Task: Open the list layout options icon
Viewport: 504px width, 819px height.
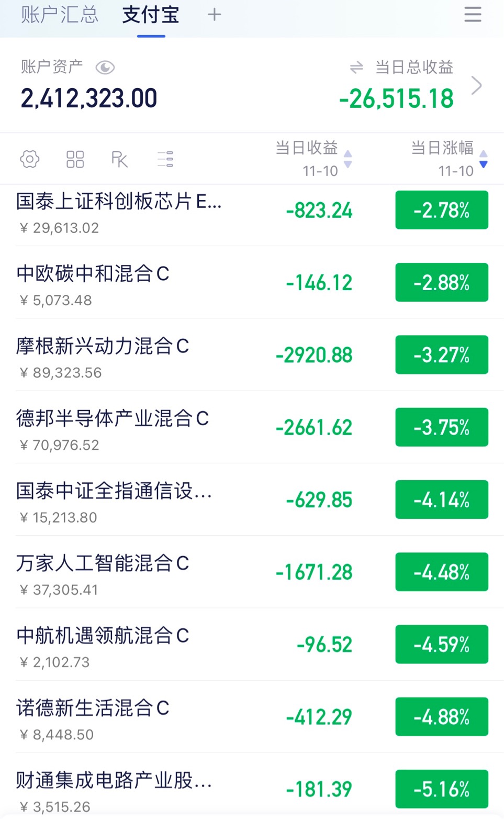Action: tap(165, 159)
